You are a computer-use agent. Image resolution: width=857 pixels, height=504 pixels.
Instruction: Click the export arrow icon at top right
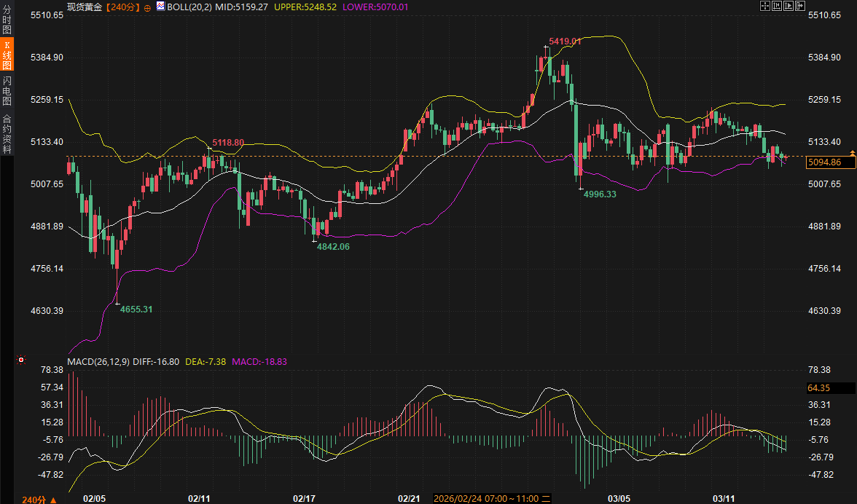[x=799, y=6]
